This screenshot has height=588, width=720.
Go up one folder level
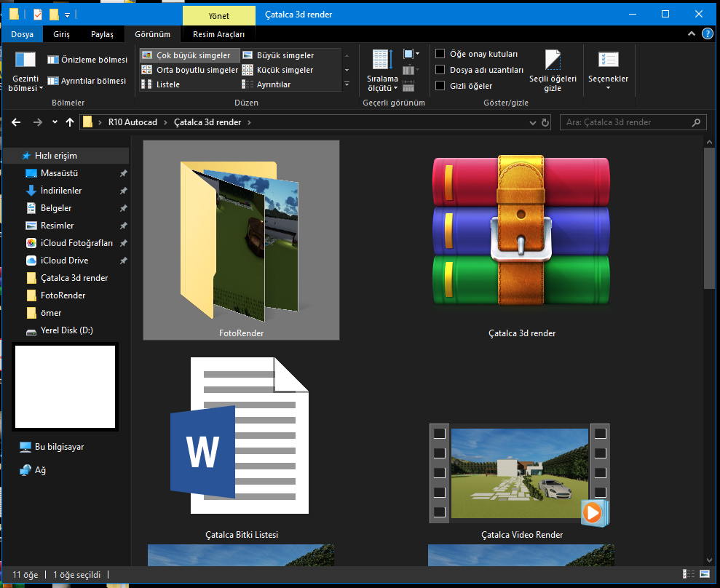click(70, 122)
